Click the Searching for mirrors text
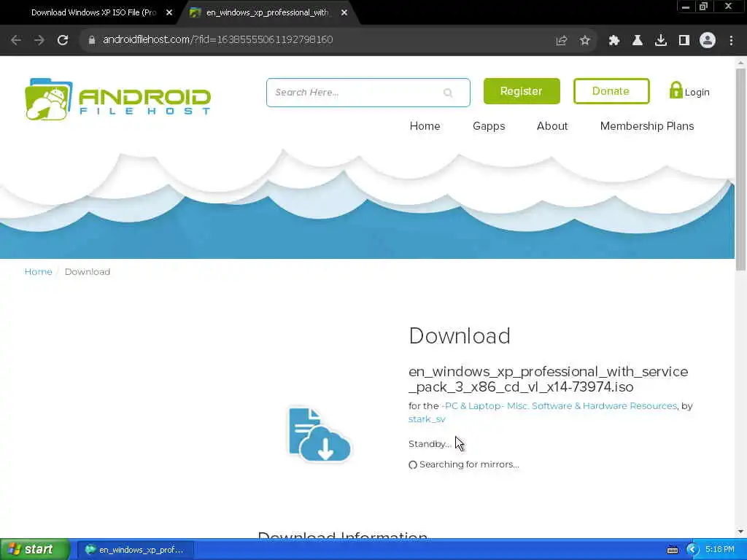Viewport: 747px width, 560px height. (469, 464)
